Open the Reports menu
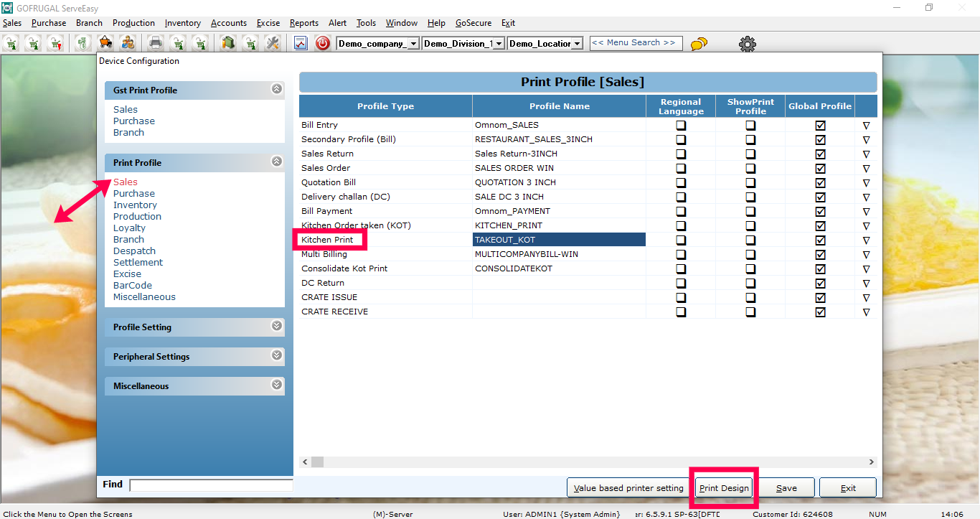980x519 pixels. click(304, 23)
